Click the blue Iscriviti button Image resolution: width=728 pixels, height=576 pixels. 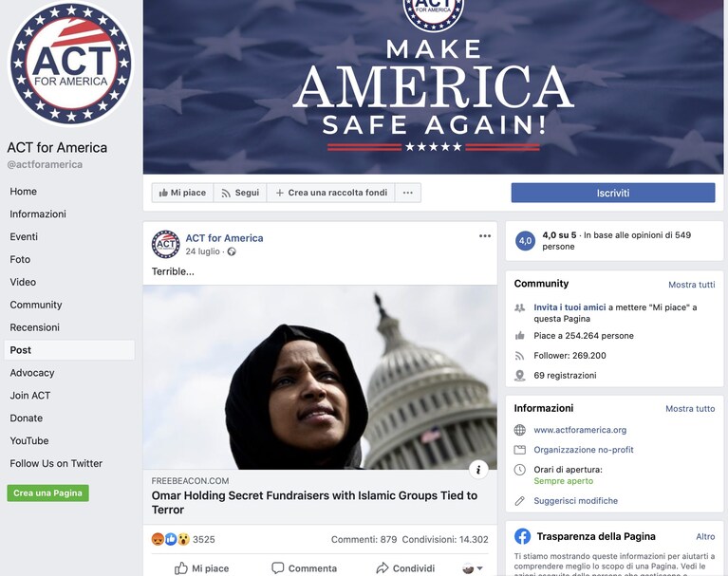coord(613,193)
